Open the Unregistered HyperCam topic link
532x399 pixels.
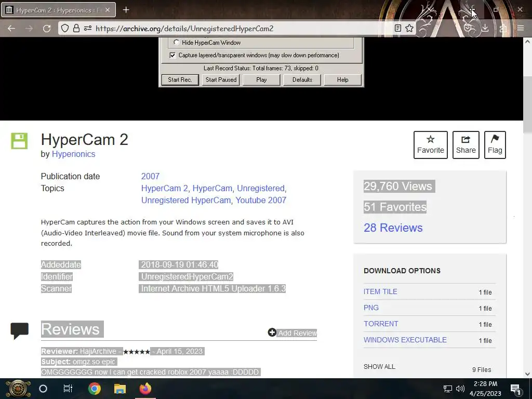(x=186, y=200)
